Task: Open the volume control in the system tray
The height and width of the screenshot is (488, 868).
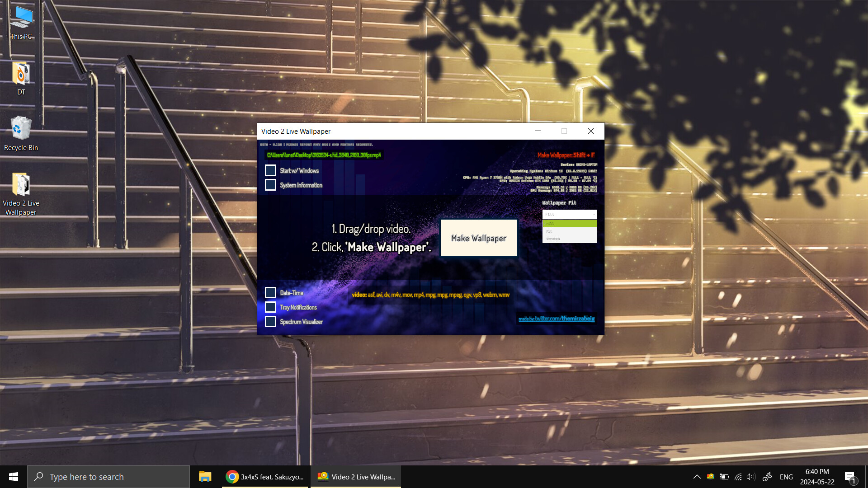Action: coord(750,477)
